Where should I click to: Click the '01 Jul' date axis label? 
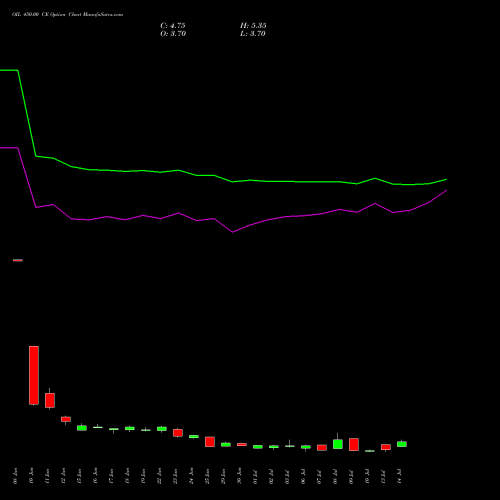(256, 476)
